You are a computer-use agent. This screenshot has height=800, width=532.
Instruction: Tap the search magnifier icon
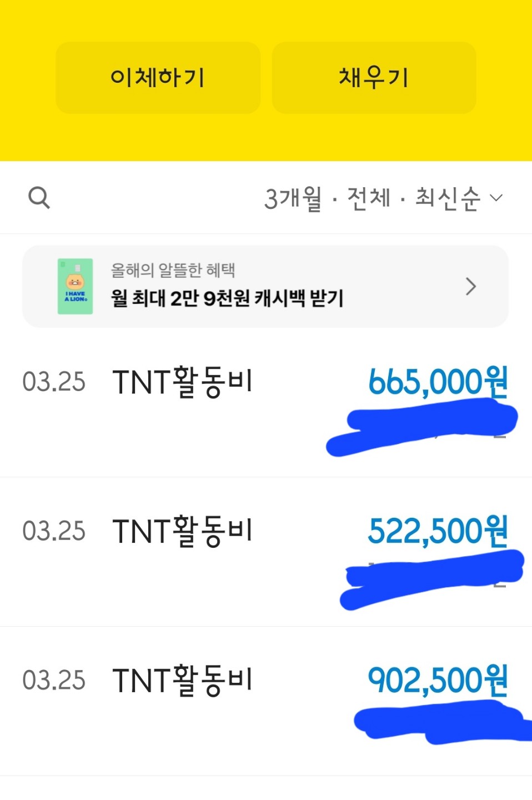[x=39, y=198]
